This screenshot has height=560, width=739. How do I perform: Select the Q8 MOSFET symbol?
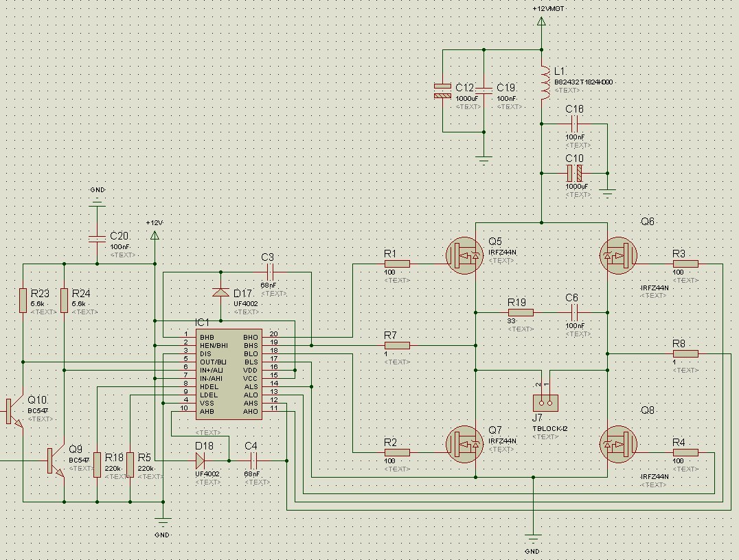point(618,445)
